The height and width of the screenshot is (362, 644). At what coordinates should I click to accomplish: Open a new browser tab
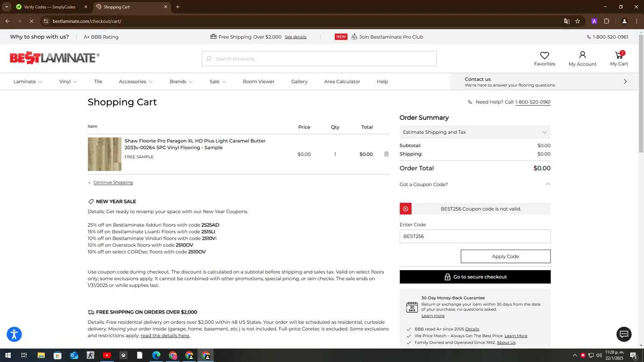178,7
